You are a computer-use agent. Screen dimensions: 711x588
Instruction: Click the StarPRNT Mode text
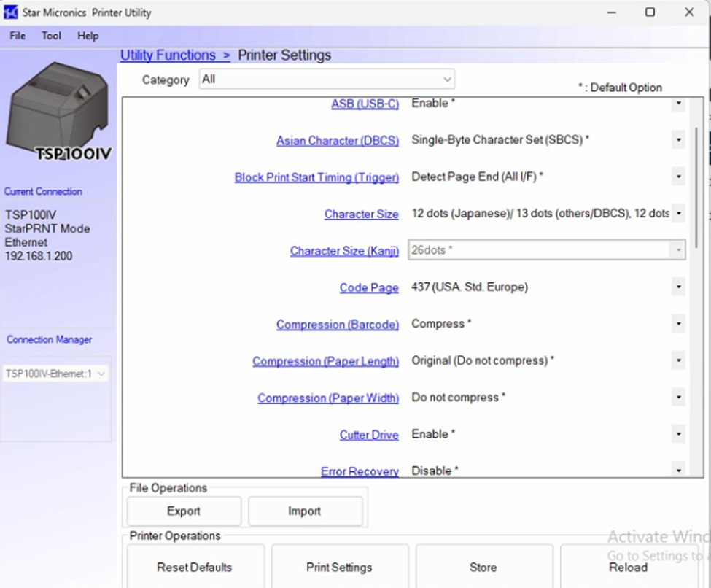[47, 228]
